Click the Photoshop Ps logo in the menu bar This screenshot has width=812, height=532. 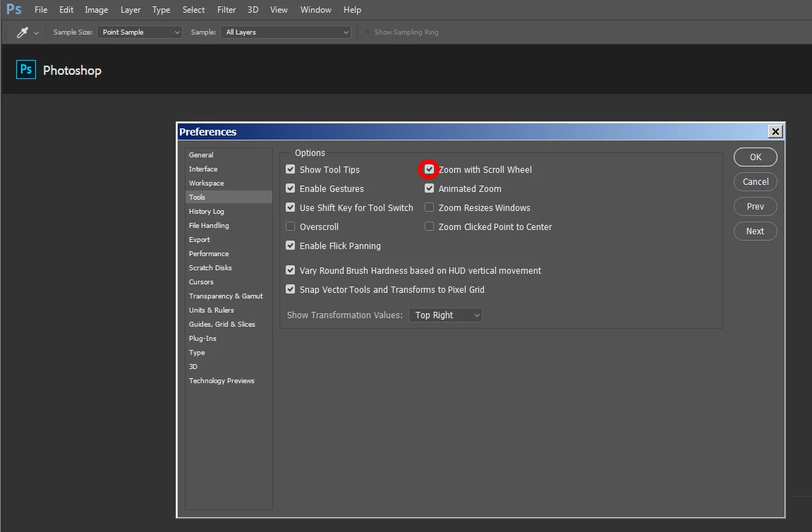(14, 9)
